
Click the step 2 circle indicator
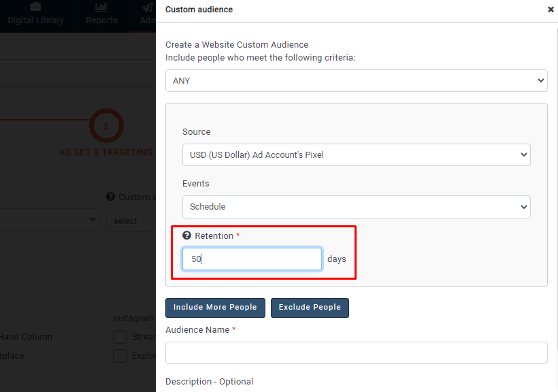(x=105, y=126)
